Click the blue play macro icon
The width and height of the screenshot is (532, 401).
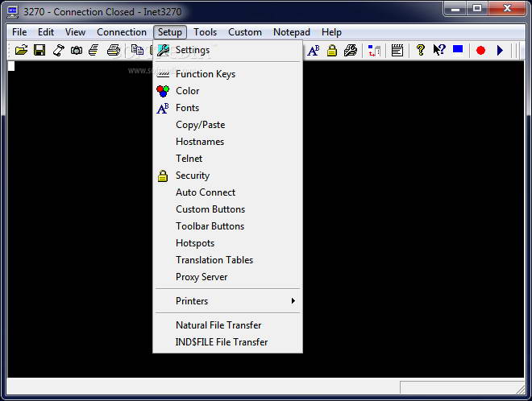click(x=500, y=51)
